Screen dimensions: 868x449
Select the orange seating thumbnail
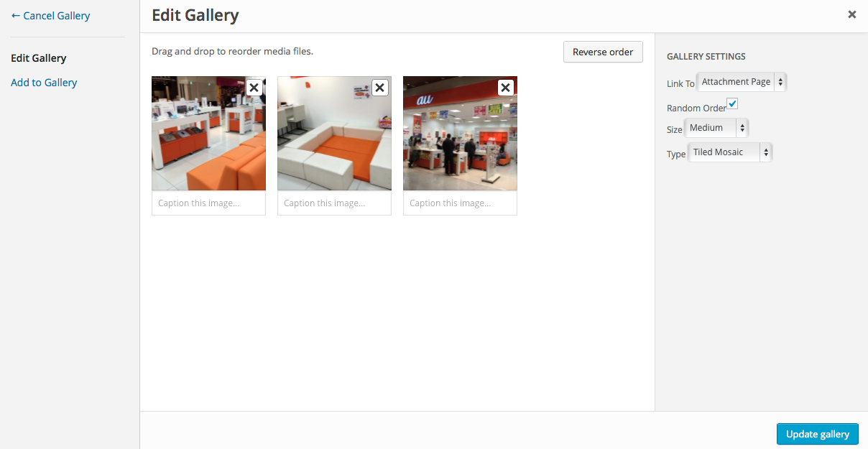click(208, 134)
